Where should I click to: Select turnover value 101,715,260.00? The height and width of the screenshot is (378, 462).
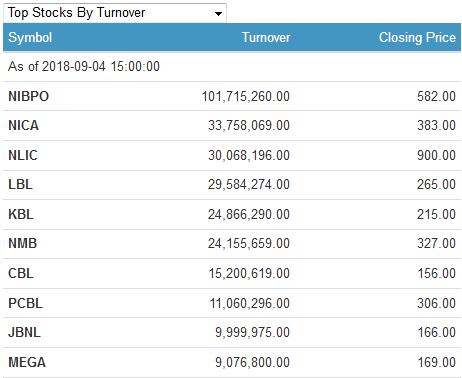pyautogui.click(x=246, y=96)
